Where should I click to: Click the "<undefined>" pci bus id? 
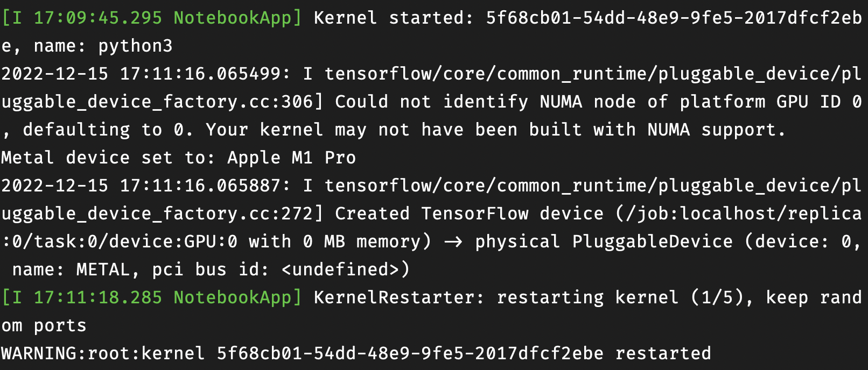[345, 269]
